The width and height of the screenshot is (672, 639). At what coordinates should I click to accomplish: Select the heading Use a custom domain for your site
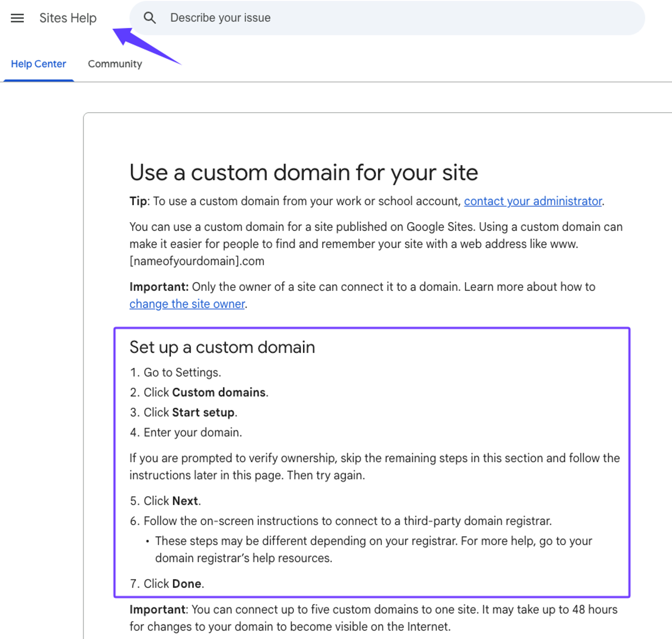pyautogui.click(x=304, y=173)
